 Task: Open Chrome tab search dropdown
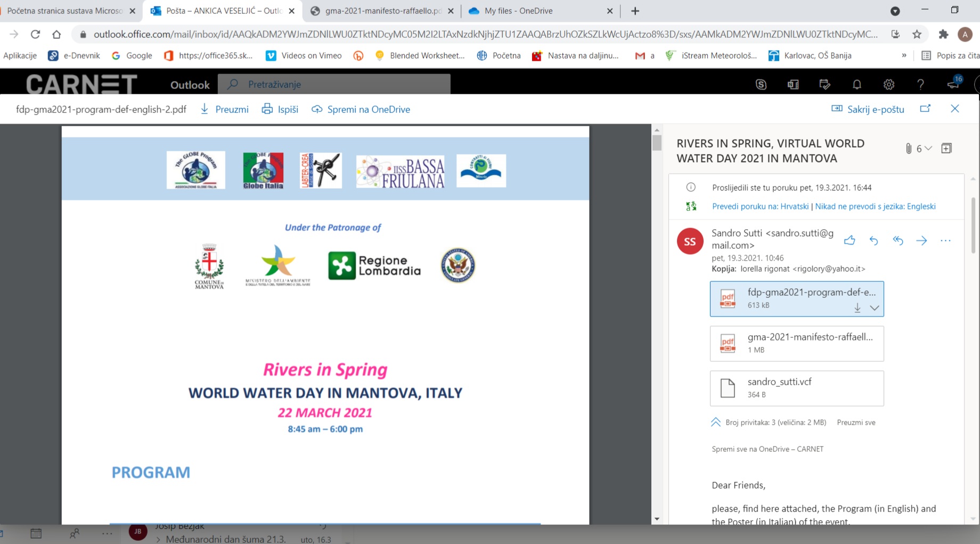click(895, 11)
